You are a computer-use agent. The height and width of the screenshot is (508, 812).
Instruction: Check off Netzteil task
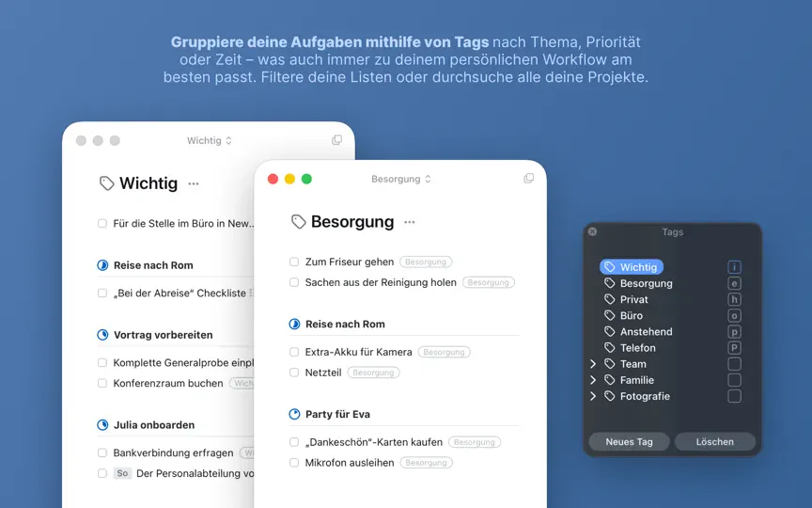[294, 373]
